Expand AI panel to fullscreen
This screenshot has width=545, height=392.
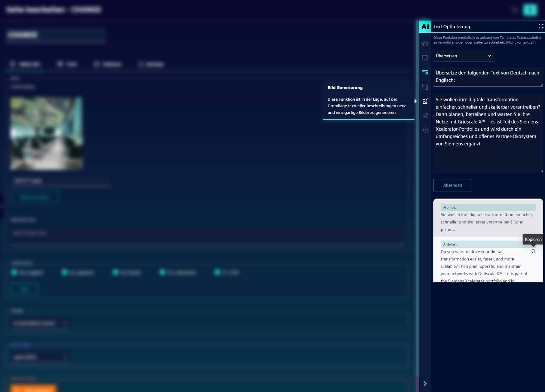541,26
